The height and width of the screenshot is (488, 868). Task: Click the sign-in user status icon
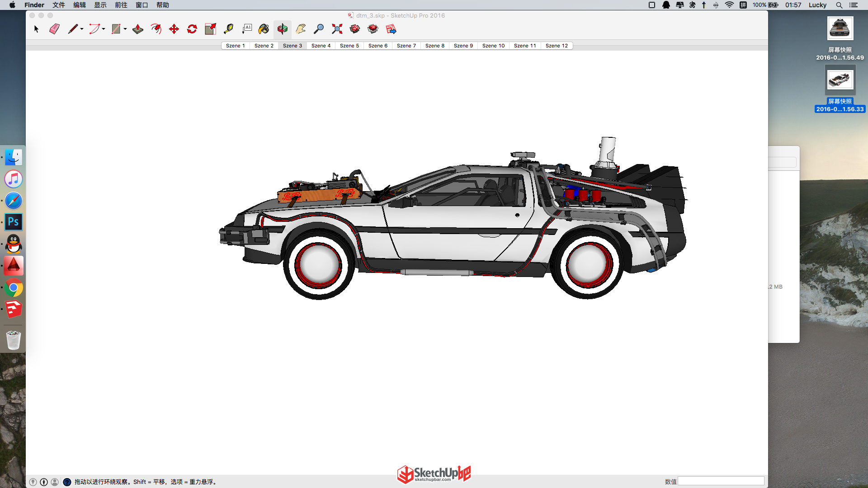tap(55, 482)
